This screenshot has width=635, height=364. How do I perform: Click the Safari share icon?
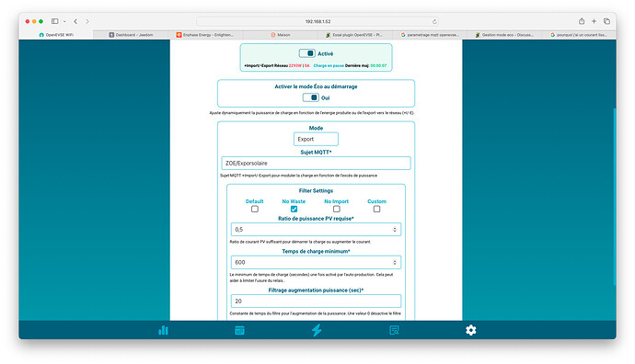point(582,21)
